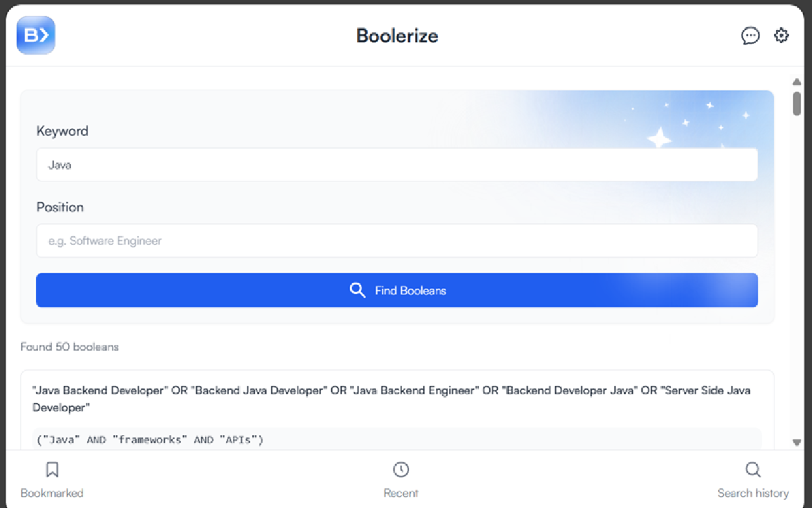Click the "Found 50 booleans" text
The width and height of the screenshot is (812, 508).
(x=69, y=347)
